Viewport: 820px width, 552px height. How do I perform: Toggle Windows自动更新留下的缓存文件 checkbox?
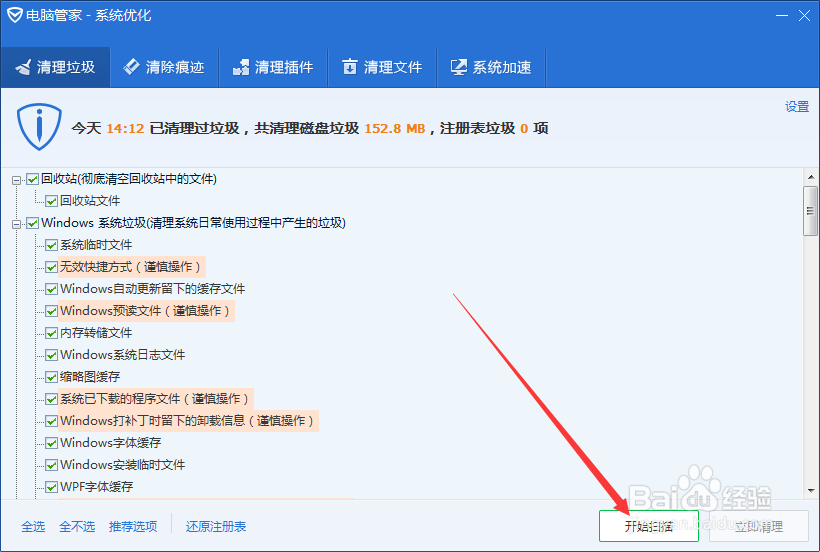(x=51, y=289)
